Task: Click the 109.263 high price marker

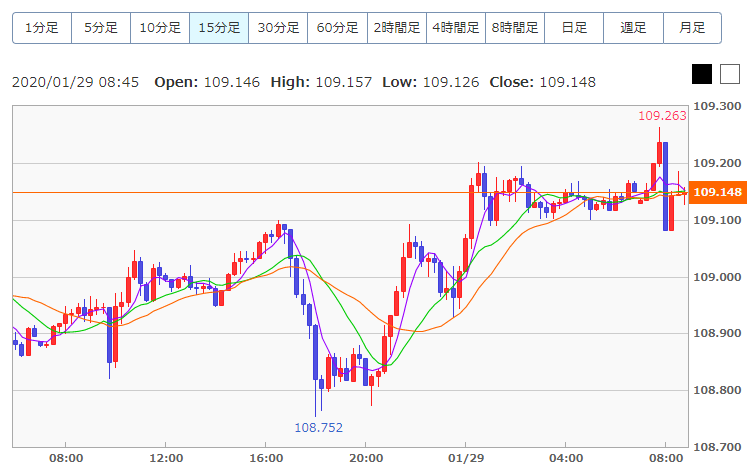Action: coord(662,115)
